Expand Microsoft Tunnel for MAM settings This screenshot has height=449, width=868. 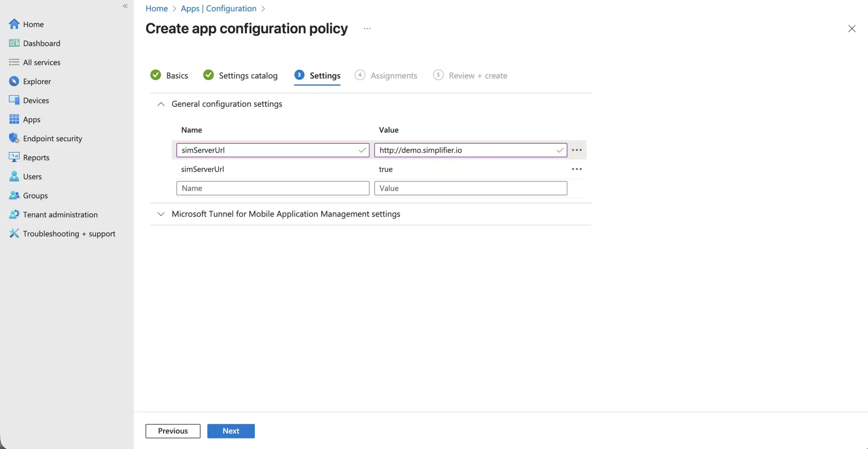click(x=161, y=214)
